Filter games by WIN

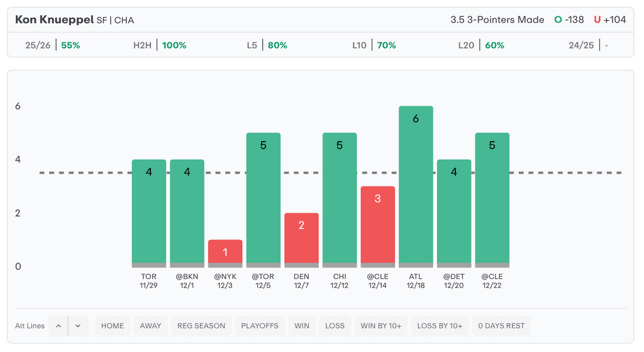click(x=302, y=326)
